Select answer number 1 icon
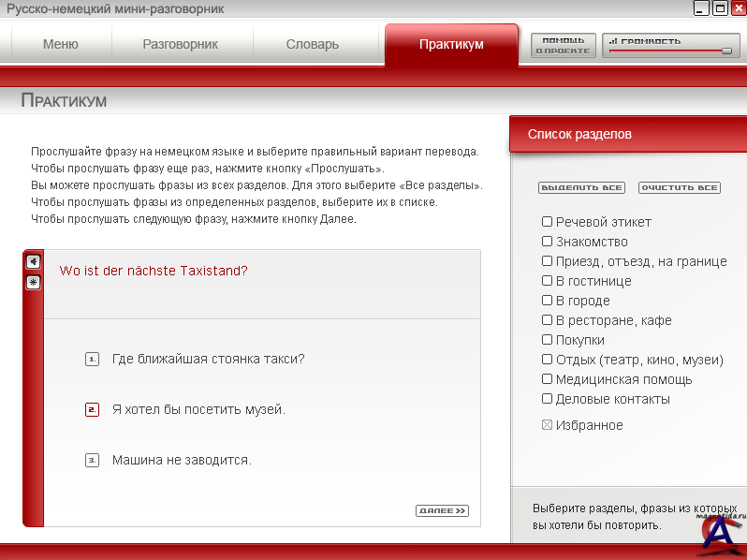Image resolution: width=747 pixels, height=560 pixels. [x=92, y=359]
